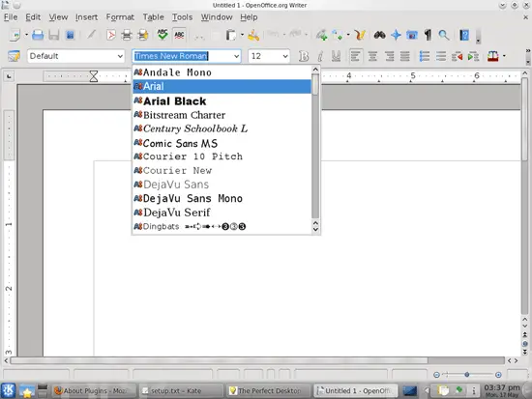This screenshot has width=532, height=399.
Task: Open the Navigator star icon
Action: click(396, 35)
